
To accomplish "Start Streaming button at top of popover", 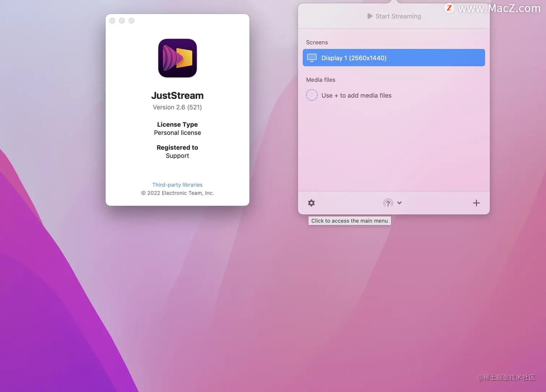I will [394, 16].
